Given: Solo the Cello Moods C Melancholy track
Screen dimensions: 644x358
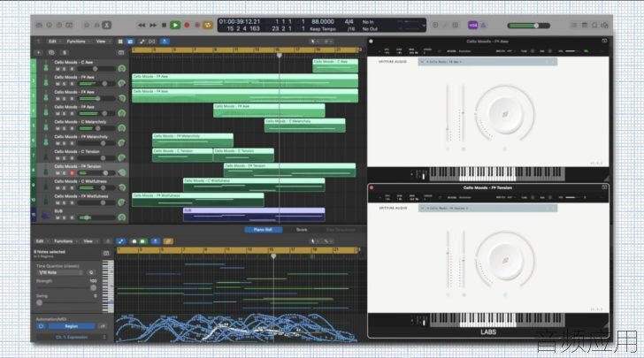Looking at the screenshot, I should point(65,128).
